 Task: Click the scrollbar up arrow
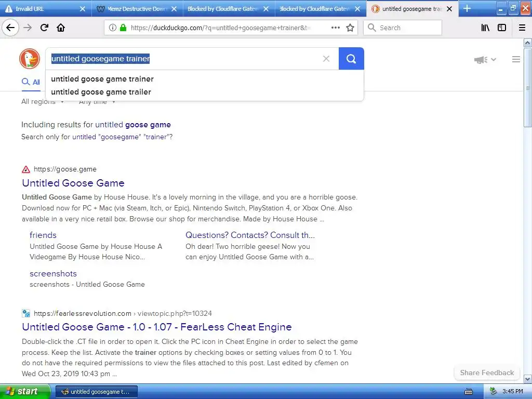[x=528, y=43]
